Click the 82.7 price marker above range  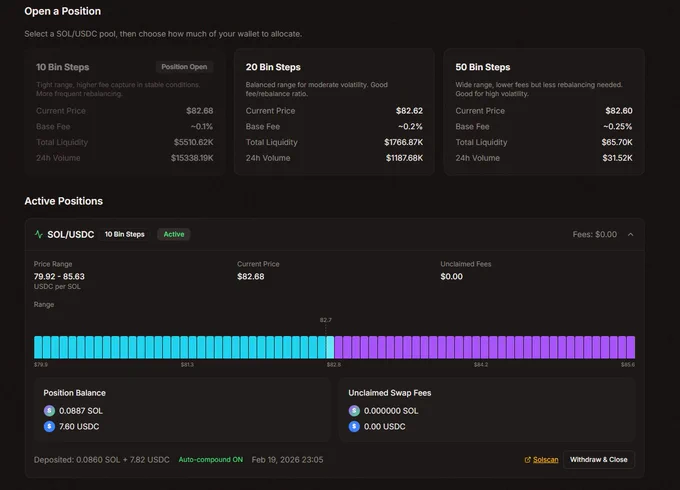pyautogui.click(x=326, y=320)
